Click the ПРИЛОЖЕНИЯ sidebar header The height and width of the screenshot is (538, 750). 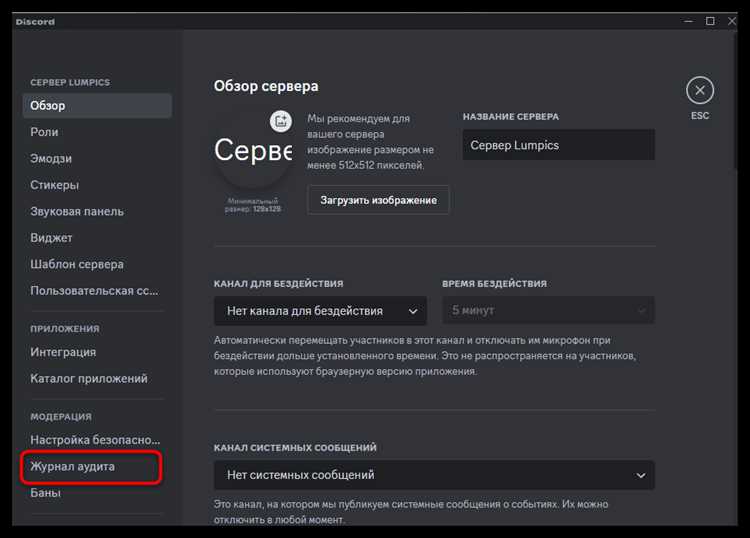65,329
